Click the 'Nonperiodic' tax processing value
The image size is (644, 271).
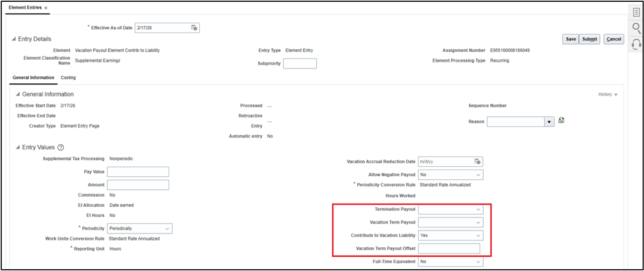tap(121, 158)
